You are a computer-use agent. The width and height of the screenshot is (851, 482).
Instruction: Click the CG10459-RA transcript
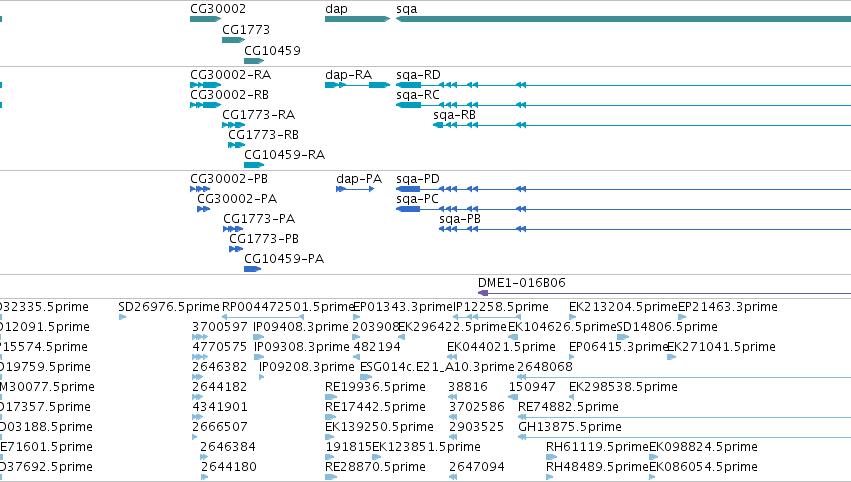[x=254, y=165]
